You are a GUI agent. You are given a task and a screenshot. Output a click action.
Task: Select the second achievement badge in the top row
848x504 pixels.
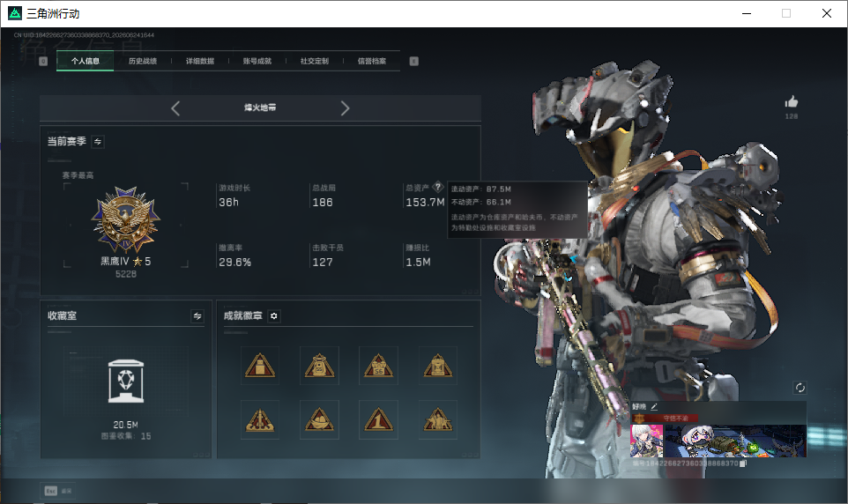320,366
